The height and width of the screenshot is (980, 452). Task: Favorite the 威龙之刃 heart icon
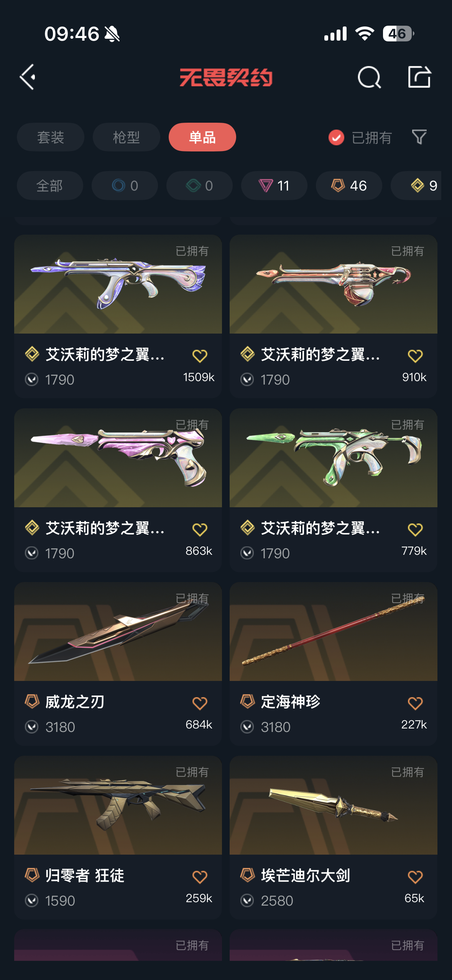pyautogui.click(x=200, y=703)
